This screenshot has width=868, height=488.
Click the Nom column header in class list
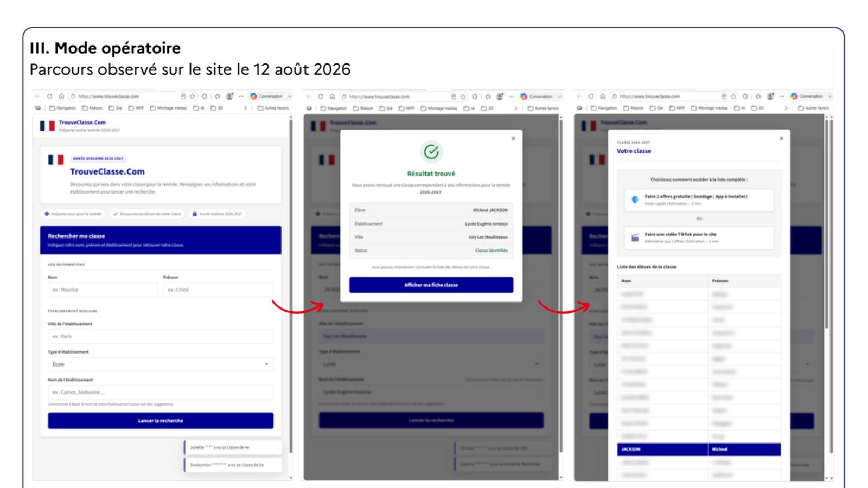tap(662, 281)
